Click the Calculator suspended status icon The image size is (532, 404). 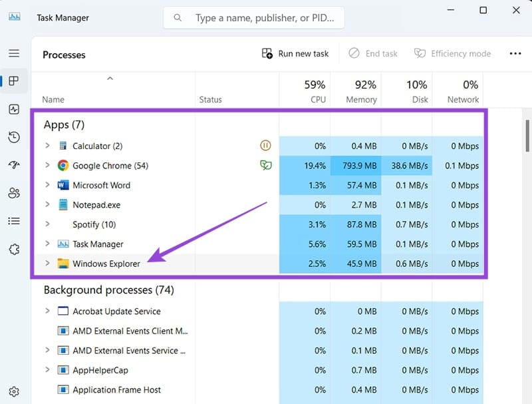(265, 146)
